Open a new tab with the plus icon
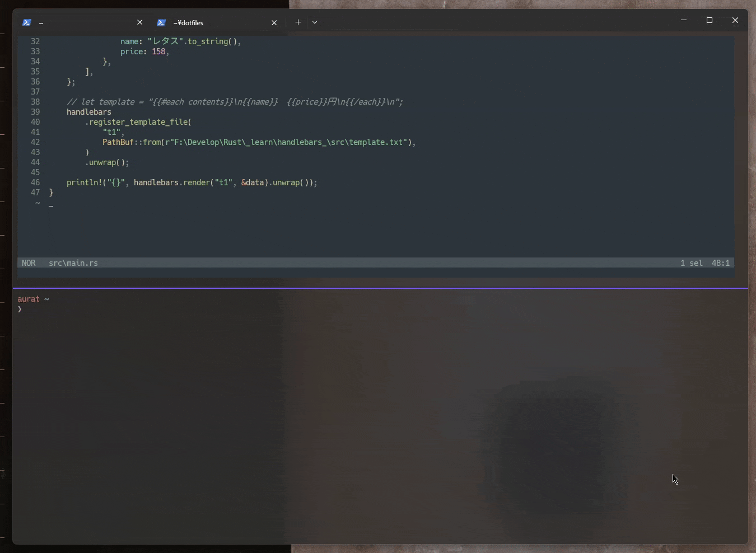The height and width of the screenshot is (553, 756). pyautogui.click(x=298, y=22)
